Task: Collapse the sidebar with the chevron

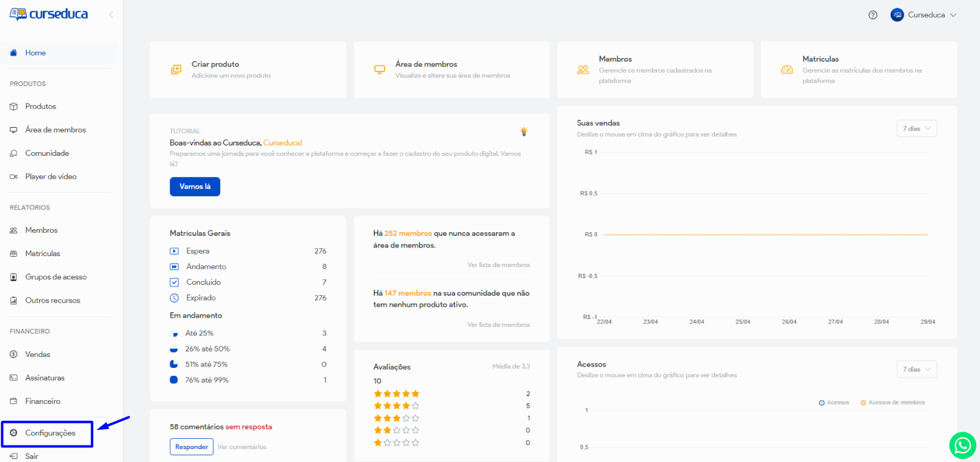Action: pos(111,15)
